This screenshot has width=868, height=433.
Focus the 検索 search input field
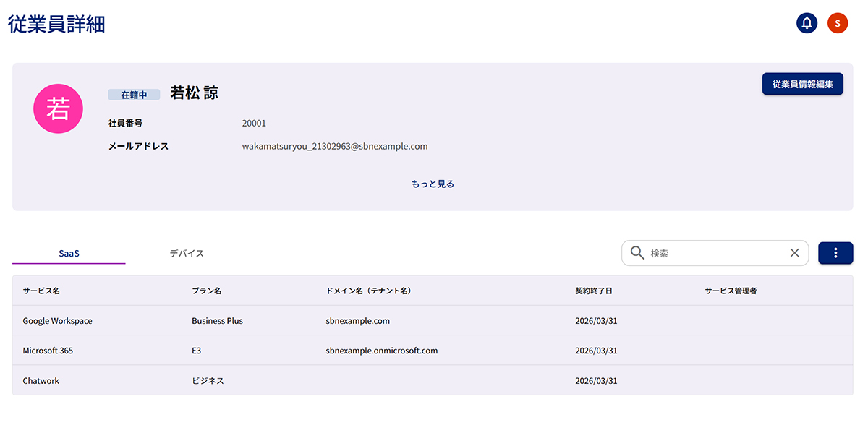point(712,253)
